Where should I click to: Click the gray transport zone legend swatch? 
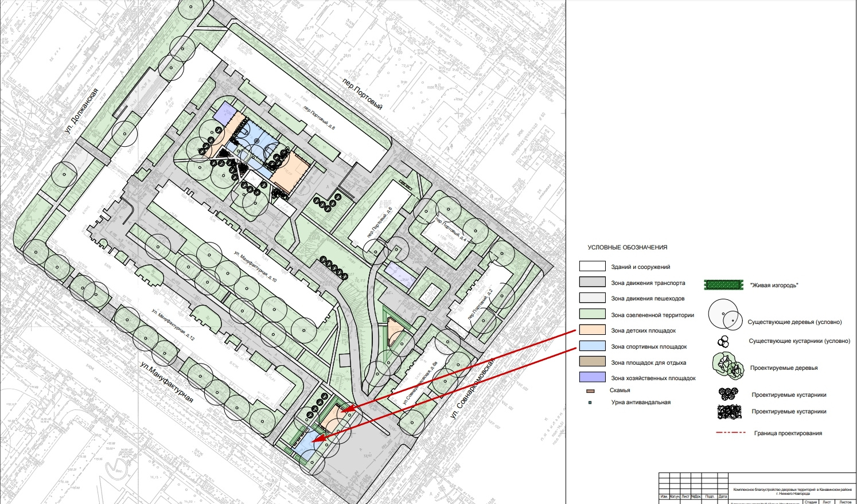click(x=592, y=282)
